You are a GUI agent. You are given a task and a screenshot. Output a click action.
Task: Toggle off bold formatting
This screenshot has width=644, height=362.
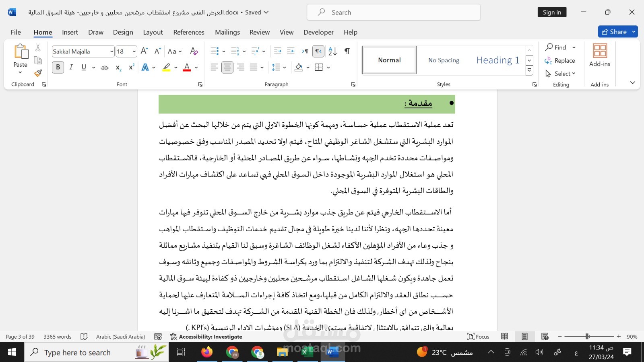58,67
